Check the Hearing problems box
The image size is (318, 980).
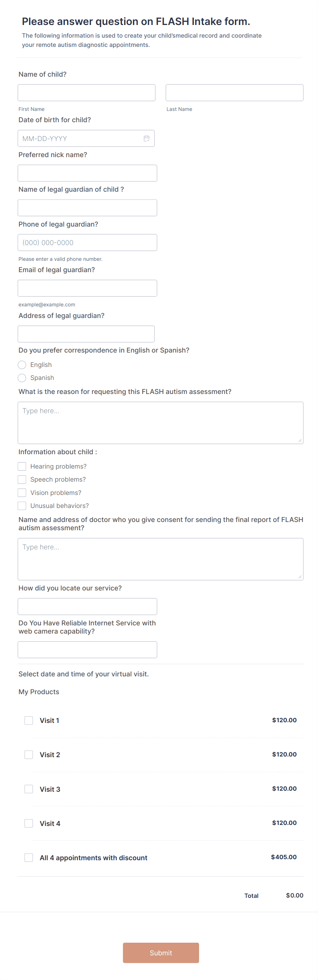[22, 466]
